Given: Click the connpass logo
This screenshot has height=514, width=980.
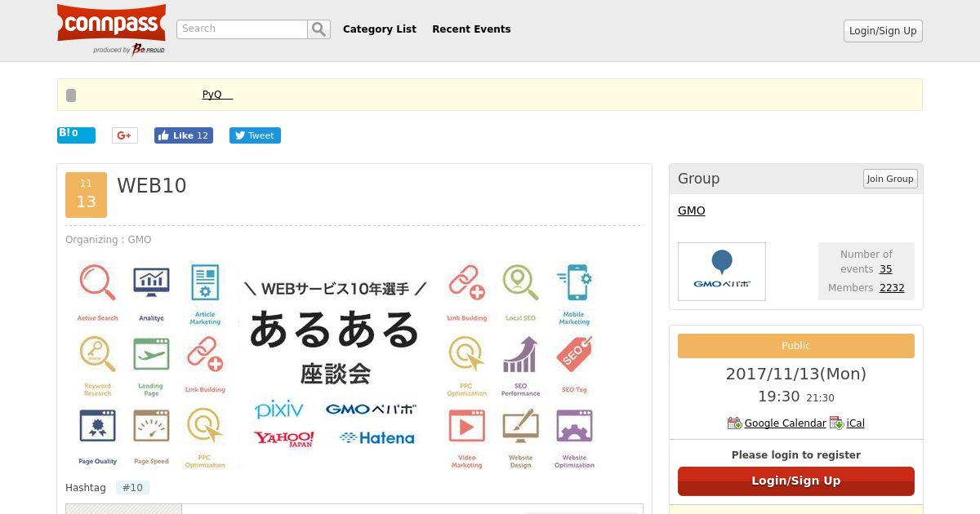Looking at the screenshot, I should pos(111,29).
